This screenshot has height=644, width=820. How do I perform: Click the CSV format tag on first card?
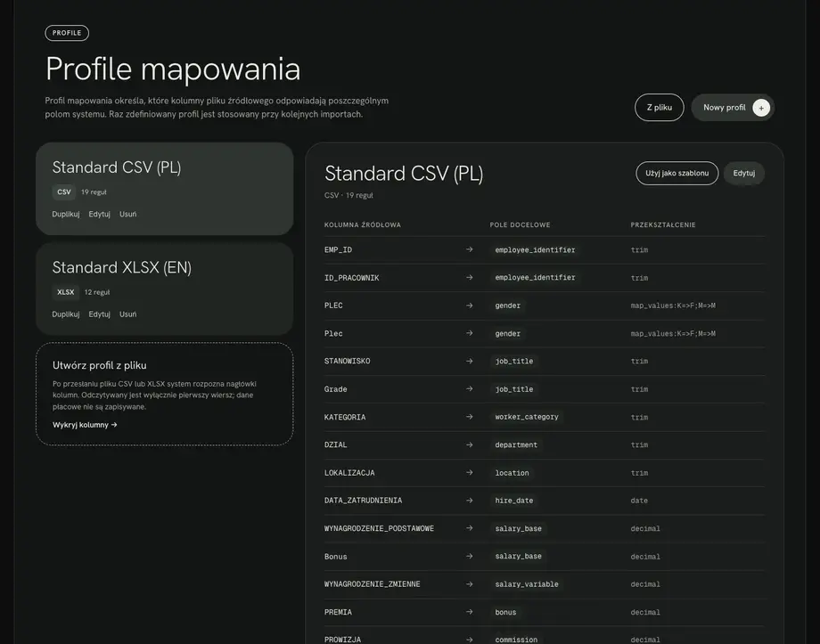64,192
